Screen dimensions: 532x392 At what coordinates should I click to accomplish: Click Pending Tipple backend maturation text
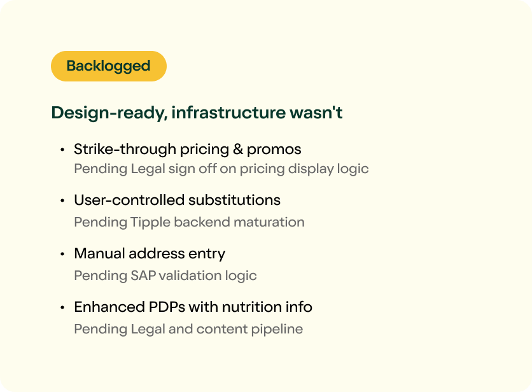pyautogui.click(x=189, y=222)
